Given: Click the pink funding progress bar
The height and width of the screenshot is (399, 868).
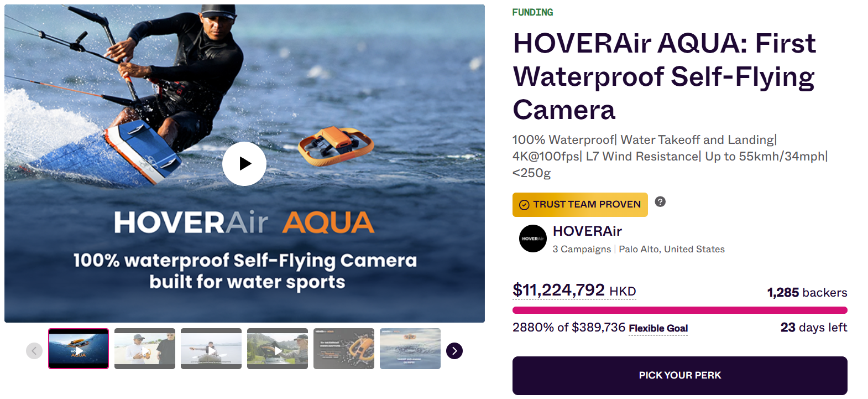Looking at the screenshot, I should coord(680,310).
